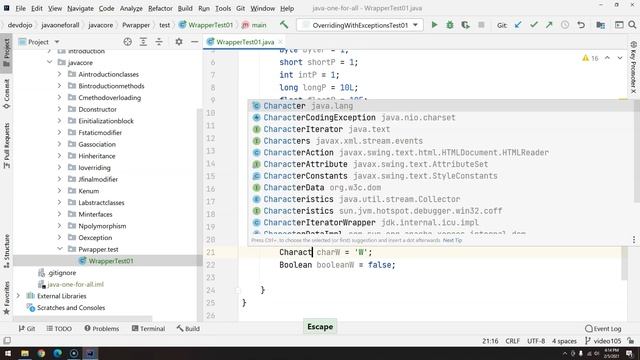This screenshot has height=360, width=640.
Task: Select CharacterIterator java.text suggestion
Action: tap(440, 129)
